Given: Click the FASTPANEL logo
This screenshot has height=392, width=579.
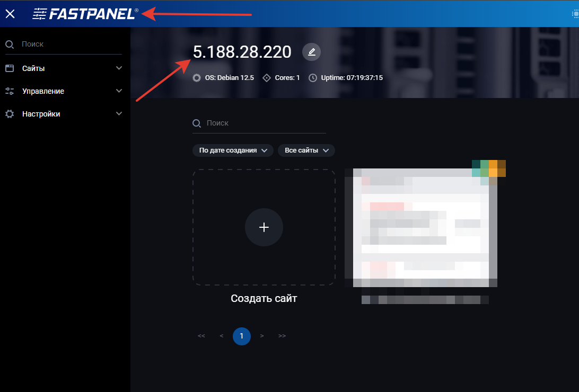Looking at the screenshot, I should click(x=85, y=14).
